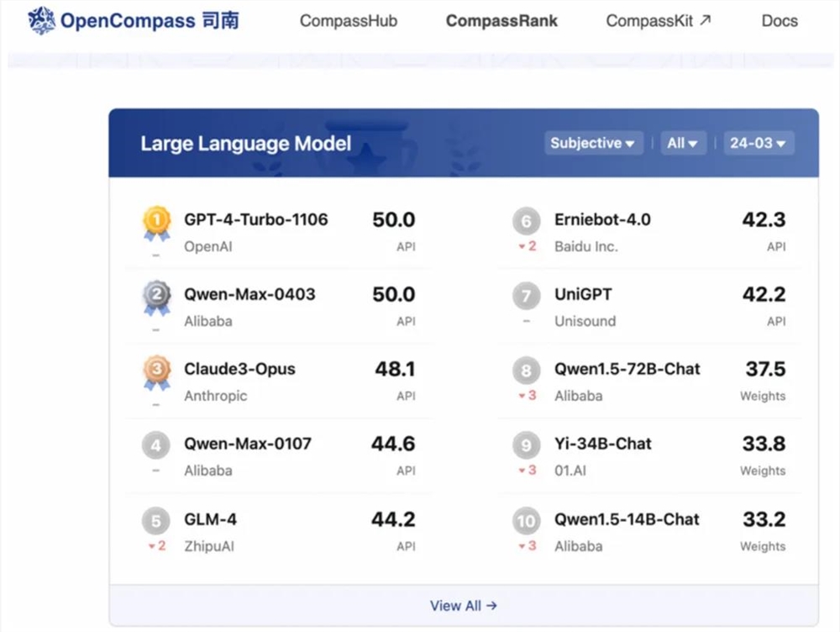This screenshot has width=840, height=632.
Task: Select the CompassRank navigation item
Action: (501, 21)
